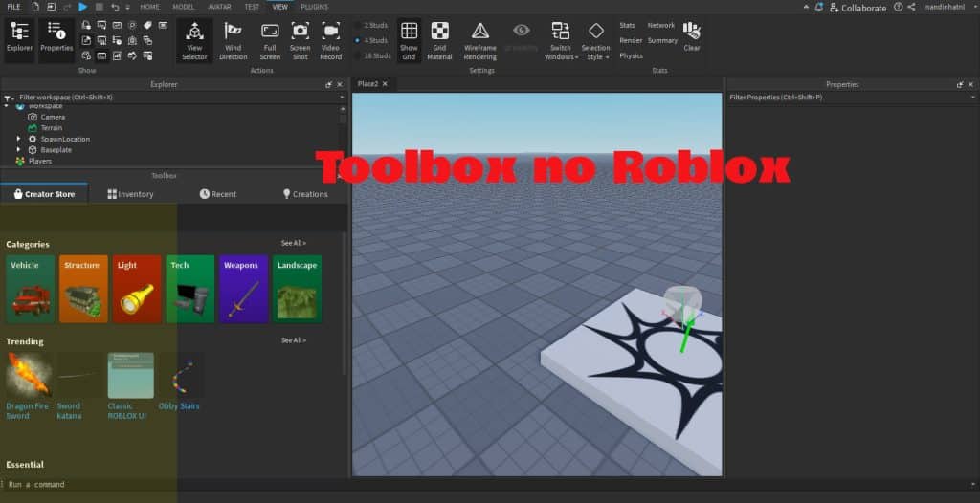Click the Clear stats icon
The width and height of the screenshot is (980, 503).
[x=691, y=35]
